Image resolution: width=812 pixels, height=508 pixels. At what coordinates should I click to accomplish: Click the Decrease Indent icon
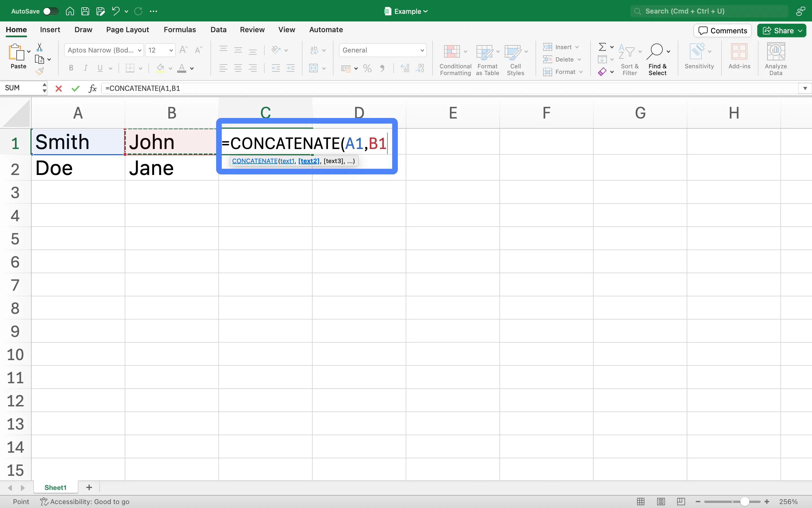click(x=276, y=68)
